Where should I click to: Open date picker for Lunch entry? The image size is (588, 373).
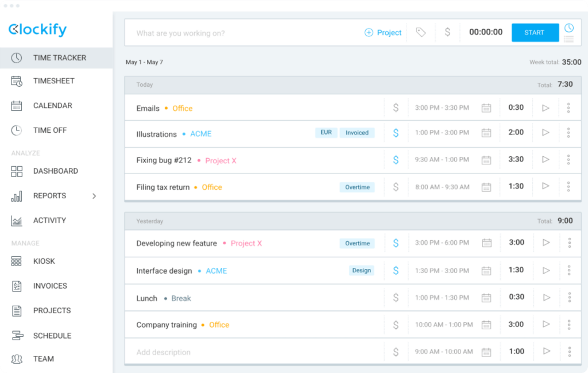point(486,298)
